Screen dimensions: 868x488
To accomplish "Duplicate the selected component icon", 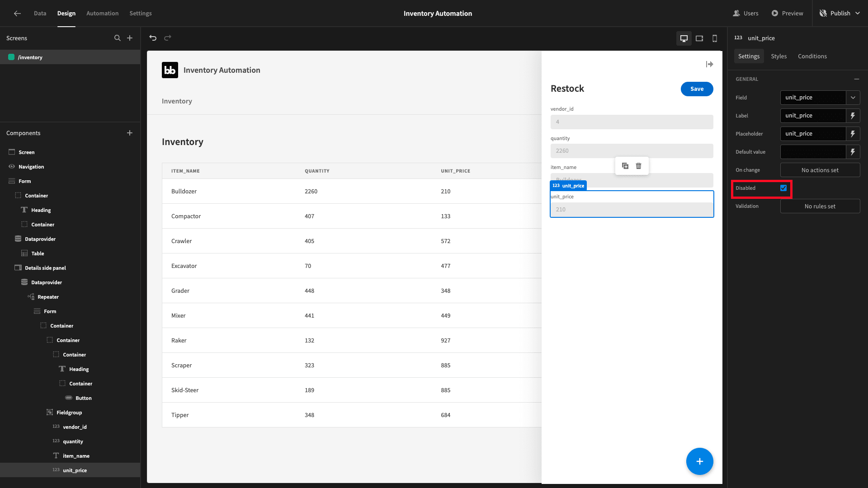I will click(625, 166).
